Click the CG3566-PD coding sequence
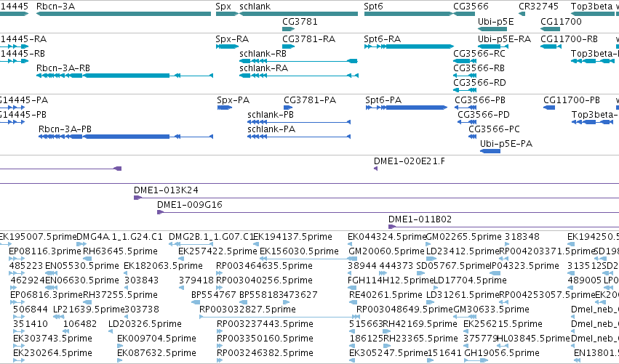This screenshot has height=364, width=619. click(467, 122)
